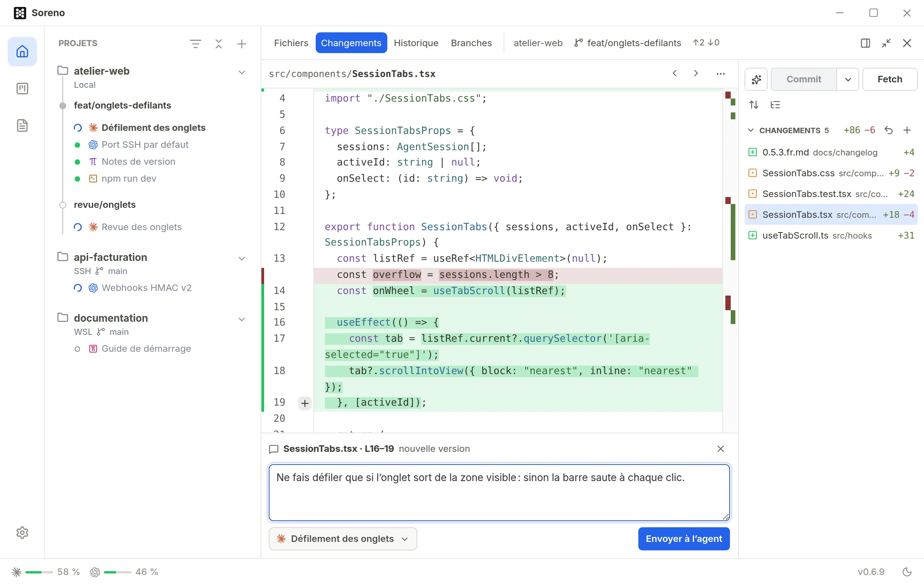
Task: Click the OpenAI usage bar 46 %
Action: (x=124, y=572)
